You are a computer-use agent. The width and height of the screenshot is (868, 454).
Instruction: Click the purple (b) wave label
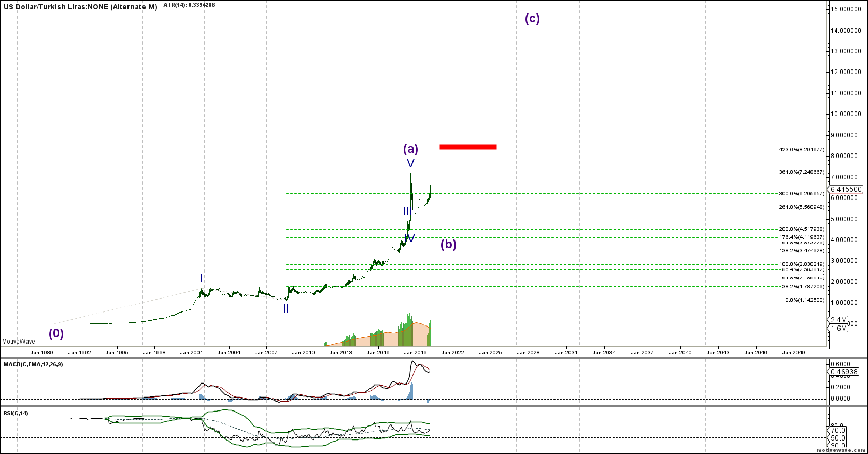click(448, 245)
